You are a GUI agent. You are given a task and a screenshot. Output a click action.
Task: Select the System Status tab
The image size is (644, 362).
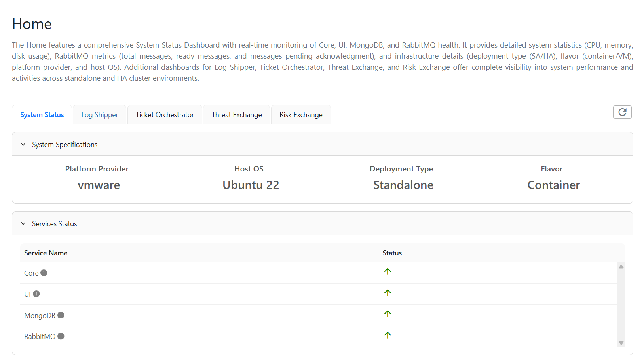click(x=42, y=114)
